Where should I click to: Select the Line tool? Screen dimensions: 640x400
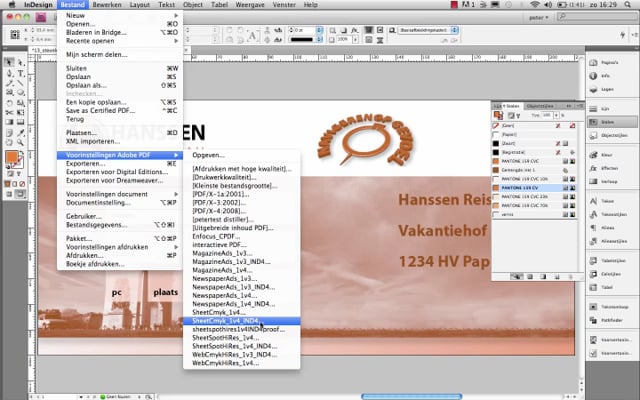20,83
